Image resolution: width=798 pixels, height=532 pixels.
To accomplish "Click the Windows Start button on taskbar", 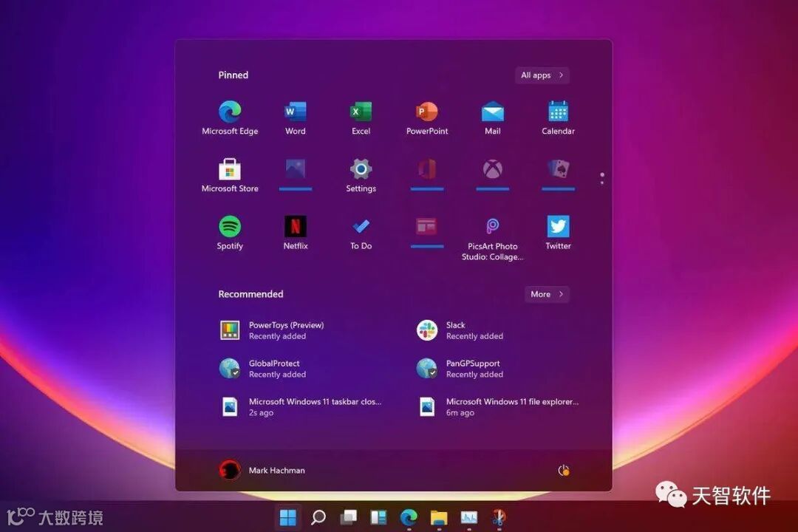I will [288, 518].
